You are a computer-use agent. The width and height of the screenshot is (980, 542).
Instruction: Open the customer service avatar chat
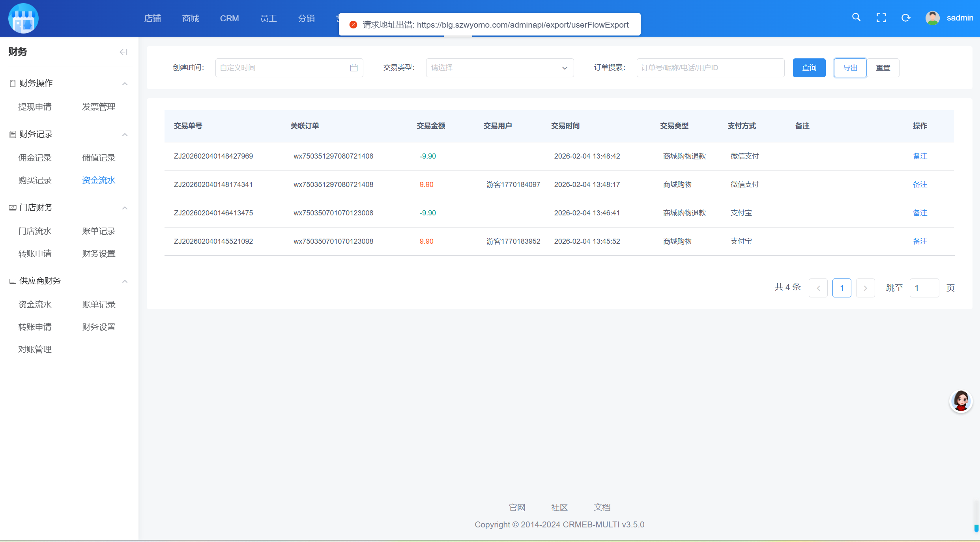tap(961, 401)
